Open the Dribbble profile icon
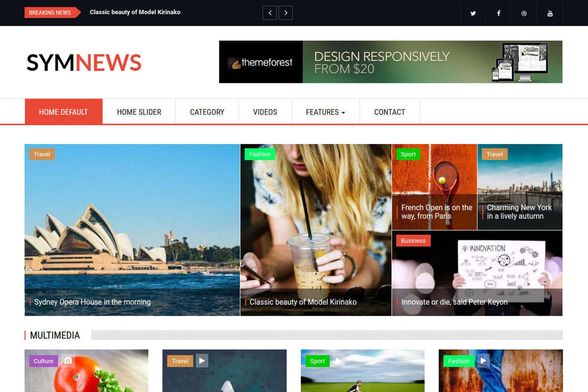Image resolution: width=588 pixels, height=392 pixels. pos(524,13)
